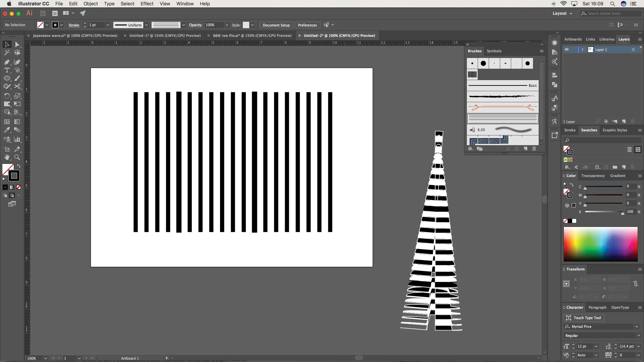Click the color spectrum picker
Screen dimensions: 644x362
[x=600, y=244]
